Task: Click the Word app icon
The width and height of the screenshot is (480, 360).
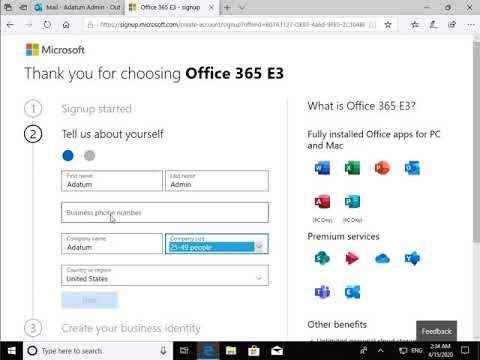Action: tap(322, 168)
